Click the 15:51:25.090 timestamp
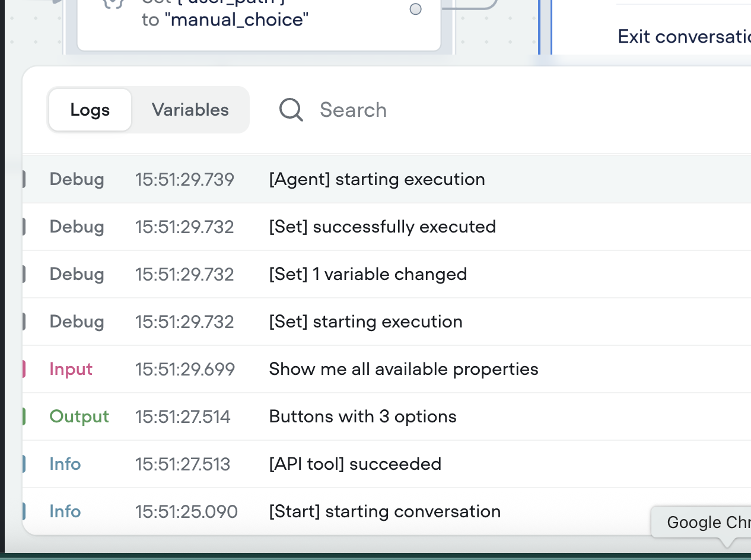The width and height of the screenshot is (751, 560). (x=186, y=511)
